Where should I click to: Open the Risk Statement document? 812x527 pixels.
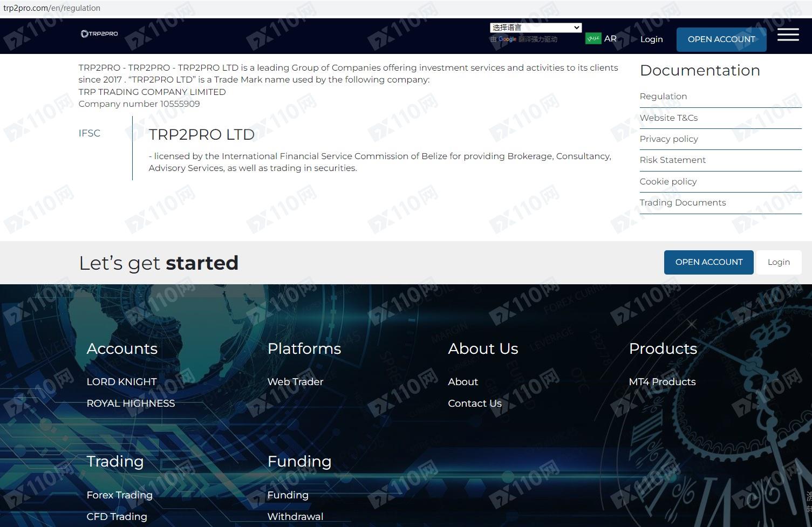(672, 160)
